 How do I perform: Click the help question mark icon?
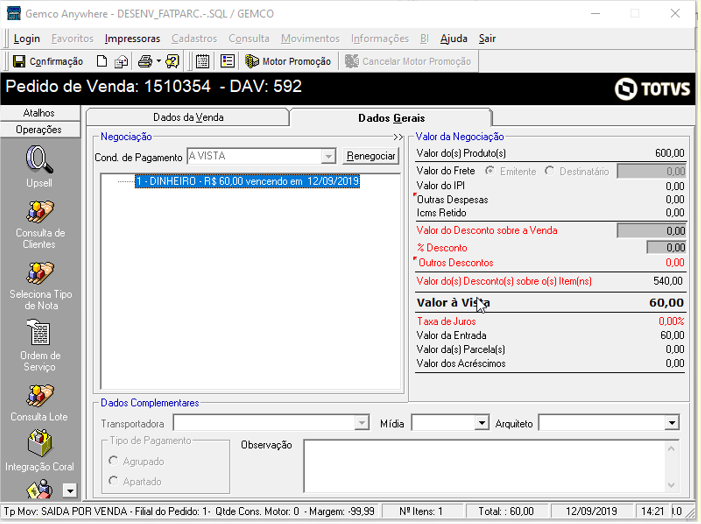(173, 61)
